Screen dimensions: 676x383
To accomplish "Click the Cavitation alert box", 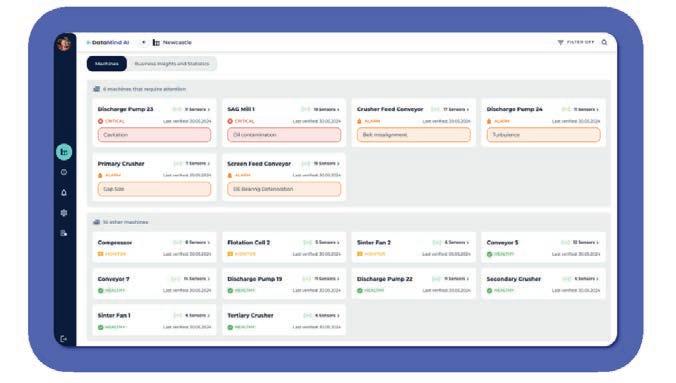I will (x=154, y=135).
